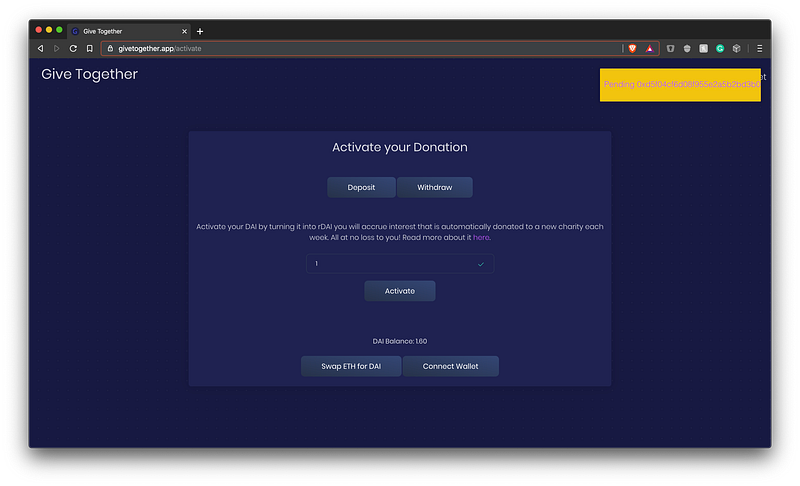This screenshot has width=800, height=486.
Task: Click the cube-shaped extension icon
Action: (736, 48)
